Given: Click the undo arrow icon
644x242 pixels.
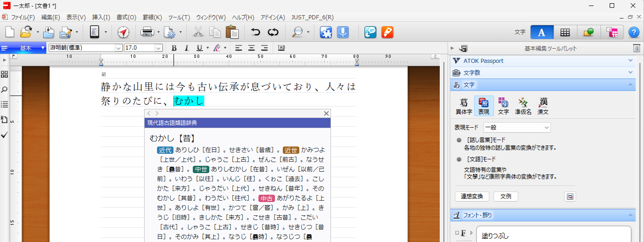Looking at the screenshot, I should pyautogui.click(x=256, y=32).
